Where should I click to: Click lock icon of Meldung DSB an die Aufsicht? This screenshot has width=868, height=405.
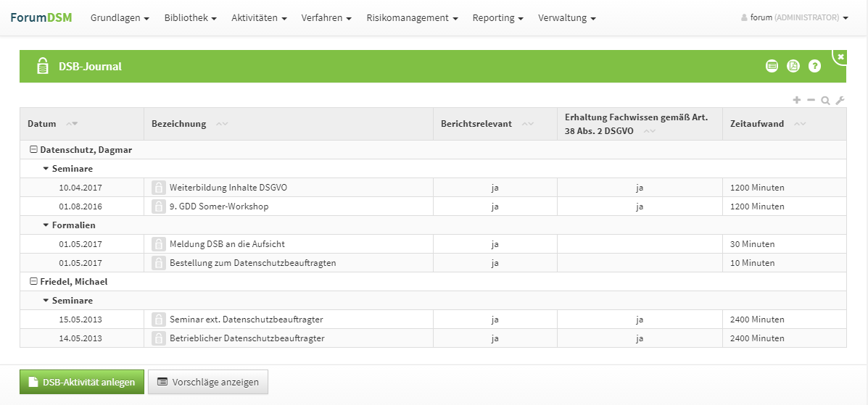pos(159,244)
